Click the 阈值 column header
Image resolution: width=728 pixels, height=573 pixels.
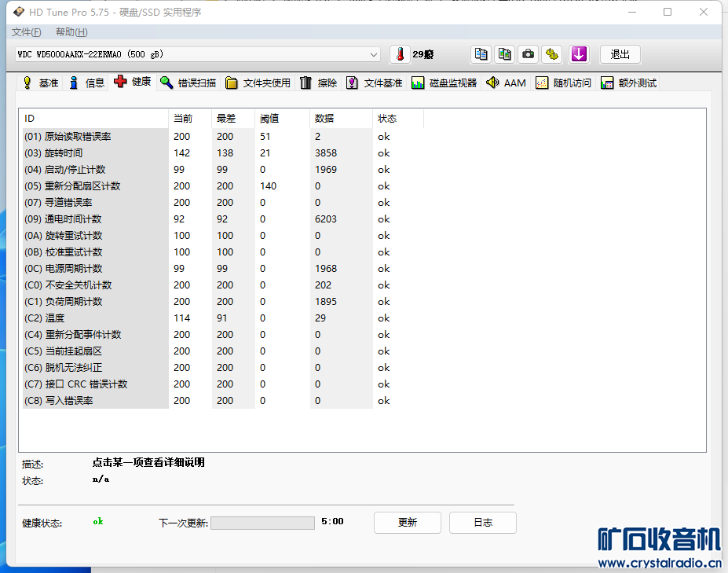(x=282, y=119)
